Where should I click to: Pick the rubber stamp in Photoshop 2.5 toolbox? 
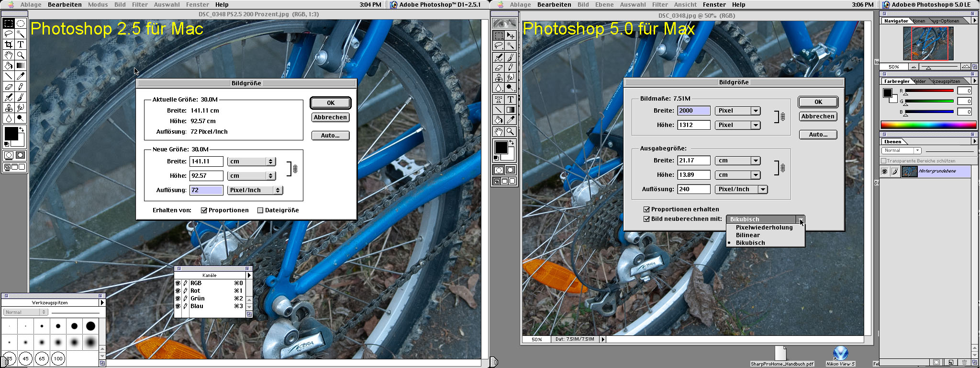tap(9, 108)
